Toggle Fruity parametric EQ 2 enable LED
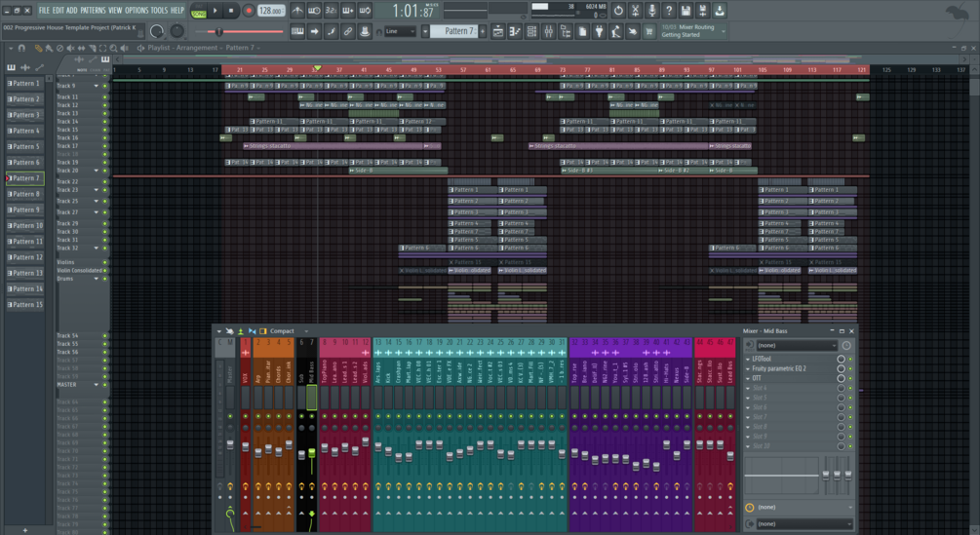980x535 pixels. point(850,369)
